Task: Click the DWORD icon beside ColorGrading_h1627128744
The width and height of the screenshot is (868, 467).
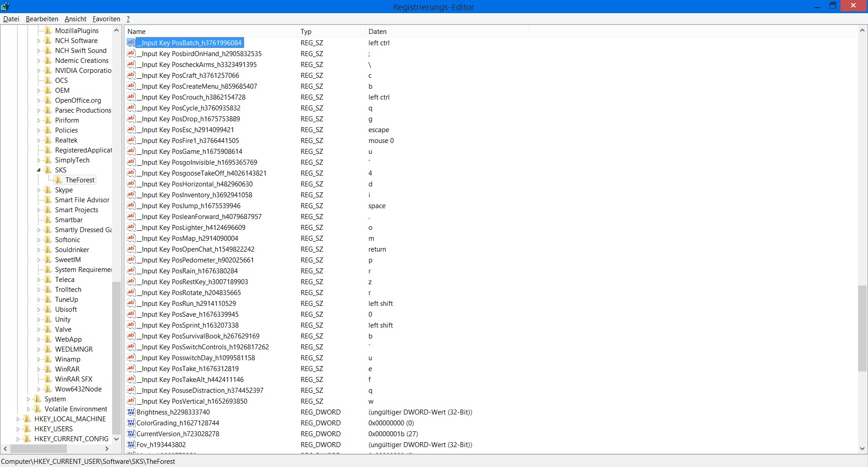Action: click(131, 423)
